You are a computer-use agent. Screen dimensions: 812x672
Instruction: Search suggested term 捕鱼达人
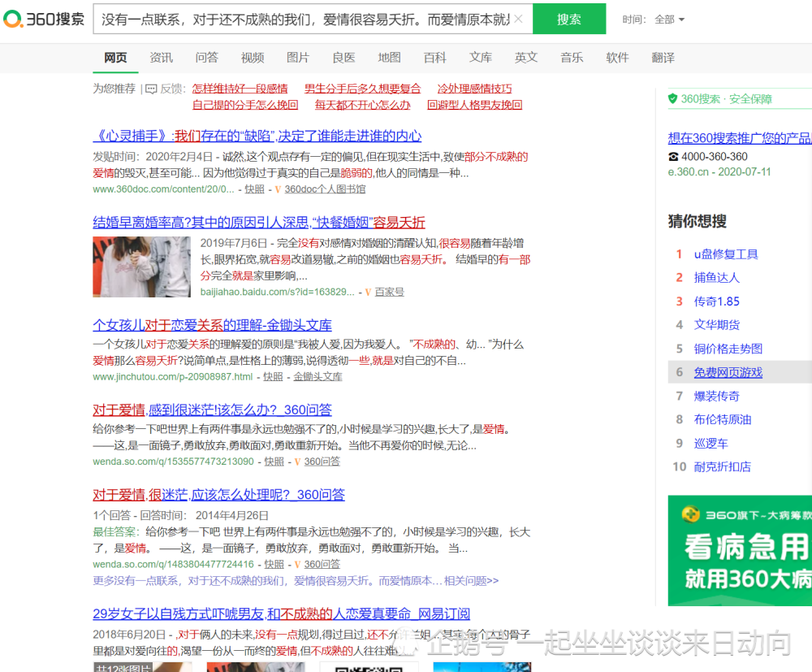coord(717,278)
